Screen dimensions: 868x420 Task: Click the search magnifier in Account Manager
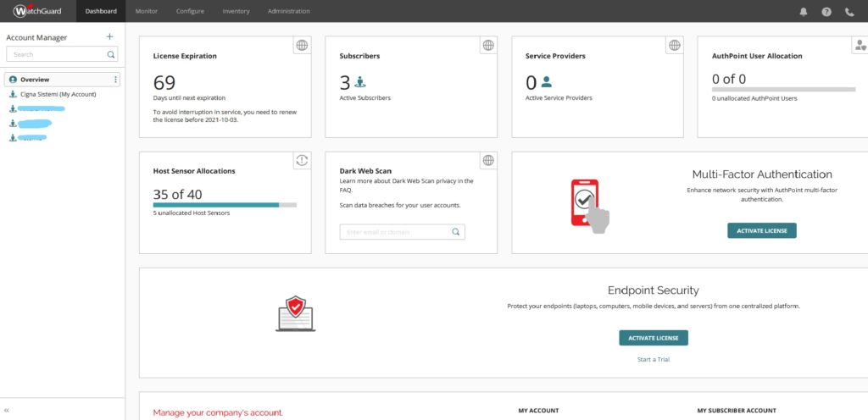coord(111,54)
